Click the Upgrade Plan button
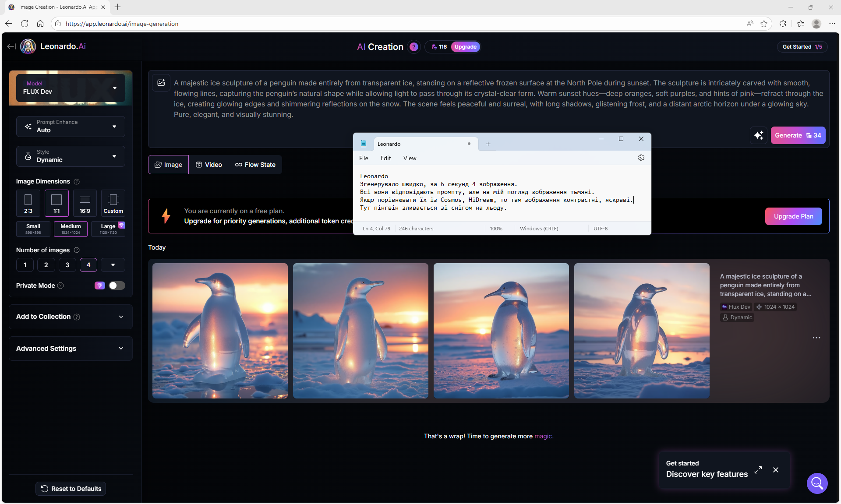 [793, 216]
